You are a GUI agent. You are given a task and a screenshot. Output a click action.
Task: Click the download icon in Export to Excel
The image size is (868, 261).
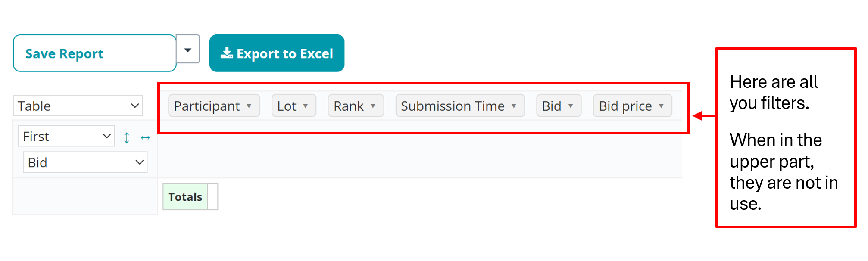[x=227, y=53]
